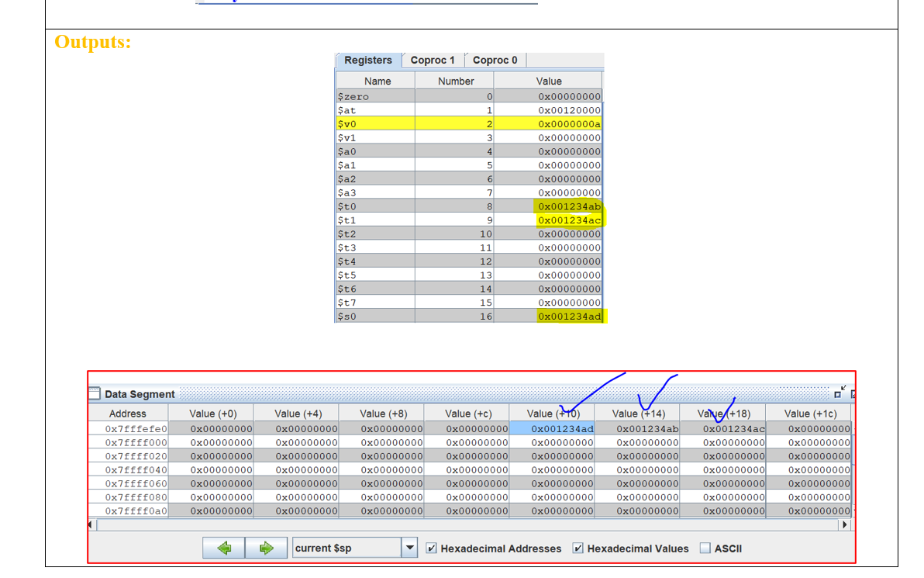Click the window icon beside the Data Segment title
This screenshot has height=578, width=924.
pyautogui.click(x=94, y=393)
